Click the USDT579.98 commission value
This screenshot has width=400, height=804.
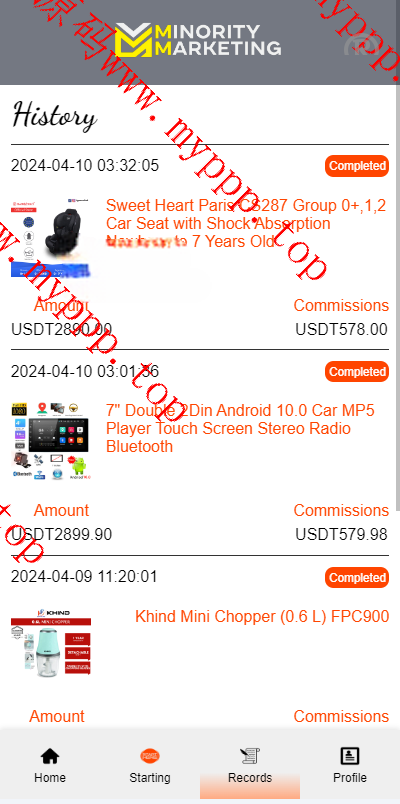point(342,535)
